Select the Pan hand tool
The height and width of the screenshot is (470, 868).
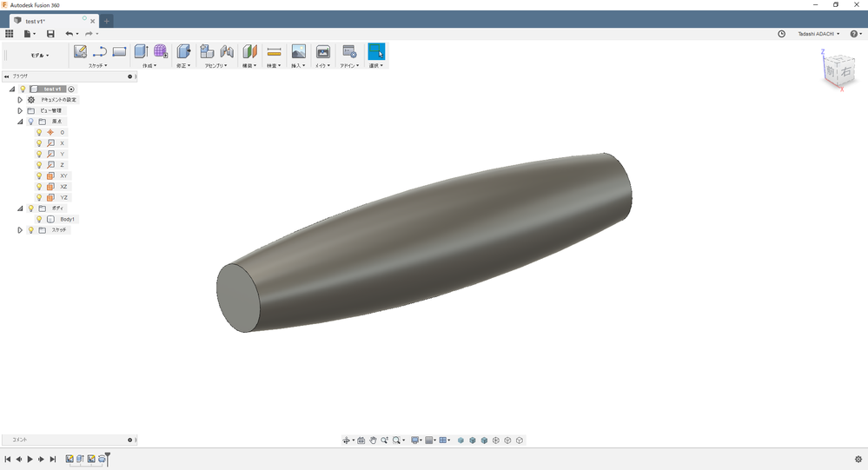click(x=373, y=440)
